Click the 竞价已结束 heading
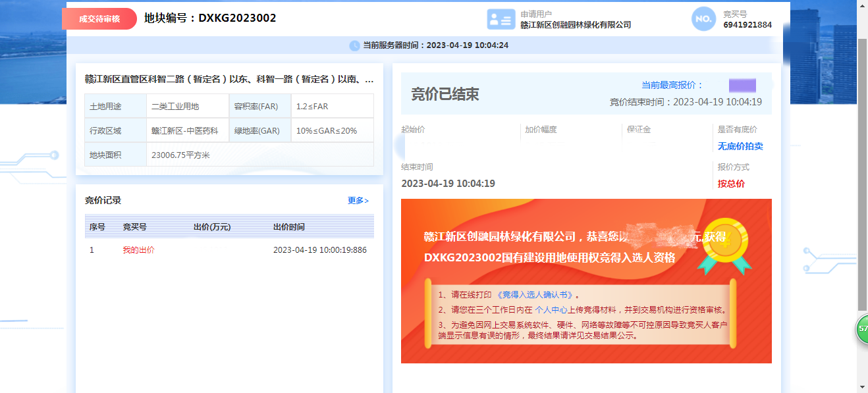 (x=445, y=94)
